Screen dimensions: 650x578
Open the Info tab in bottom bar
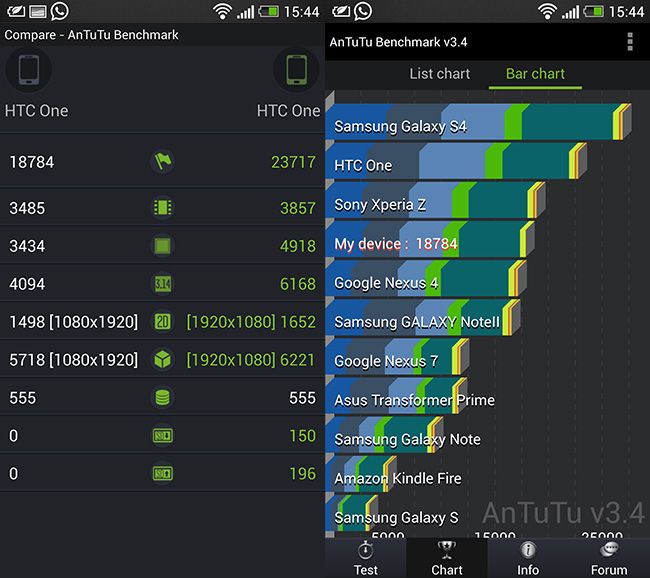point(528,558)
